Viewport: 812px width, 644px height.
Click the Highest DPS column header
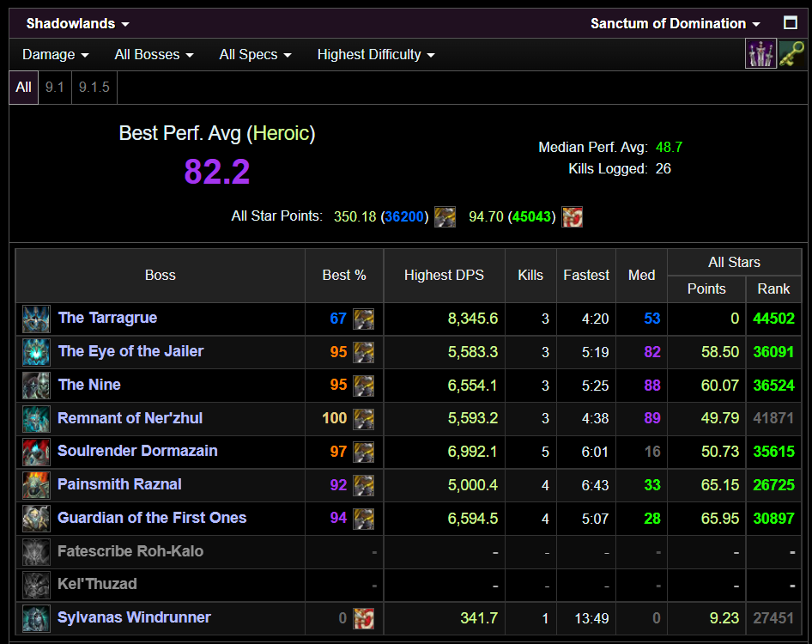point(445,275)
